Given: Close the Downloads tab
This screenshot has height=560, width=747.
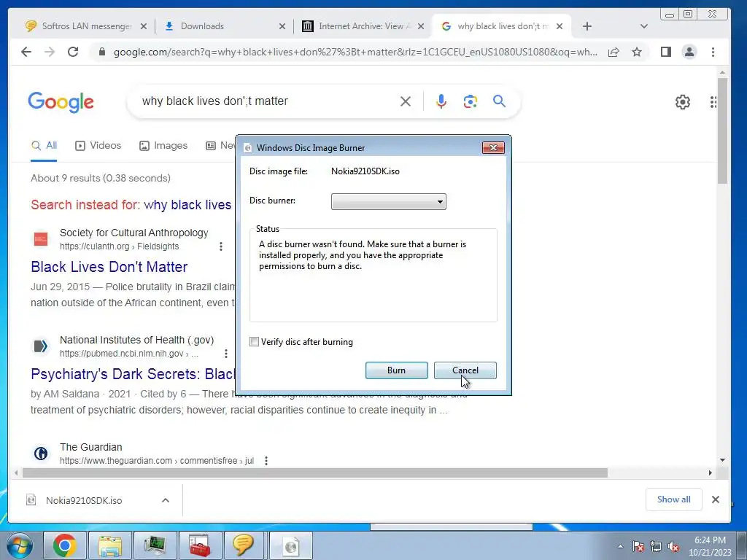Looking at the screenshot, I should (282, 26).
